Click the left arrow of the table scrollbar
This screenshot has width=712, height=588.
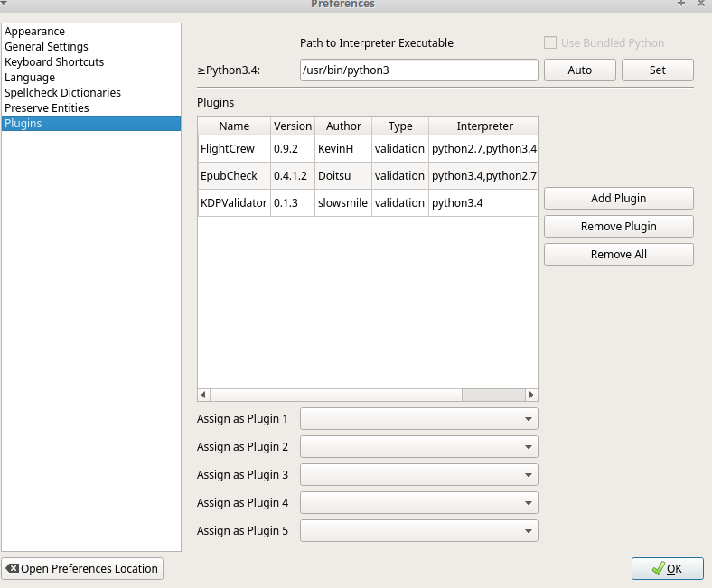pyautogui.click(x=204, y=395)
